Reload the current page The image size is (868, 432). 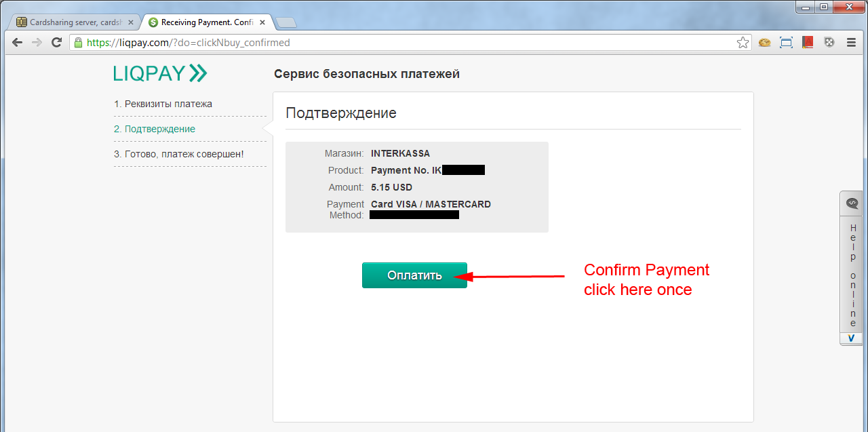click(57, 42)
